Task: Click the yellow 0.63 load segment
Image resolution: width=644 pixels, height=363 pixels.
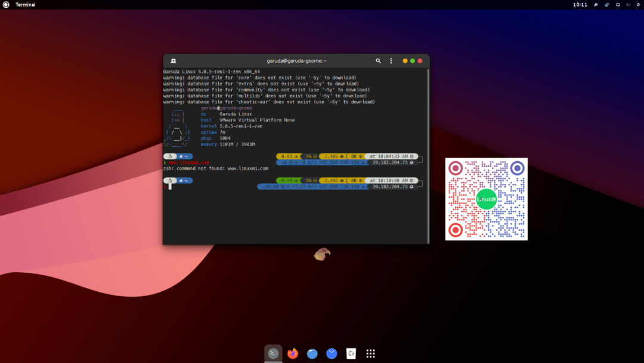Action: 289,156
